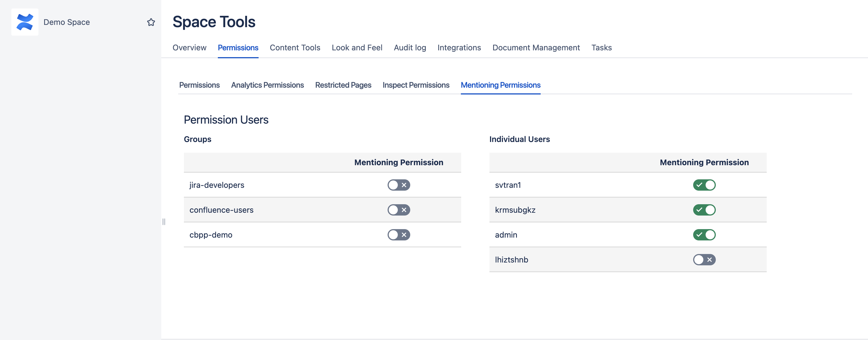The image size is (868, 340).
Task: Open the Tasks tab
Action: 601,48
